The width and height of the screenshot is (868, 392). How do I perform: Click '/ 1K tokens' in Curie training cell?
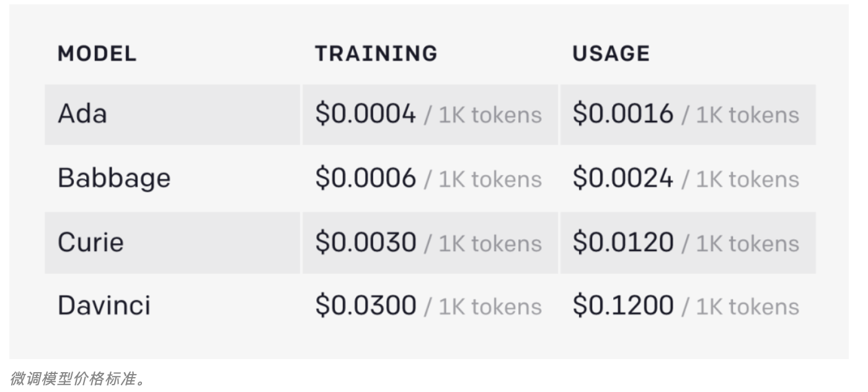pyautogui.click(x=483, y=243)
